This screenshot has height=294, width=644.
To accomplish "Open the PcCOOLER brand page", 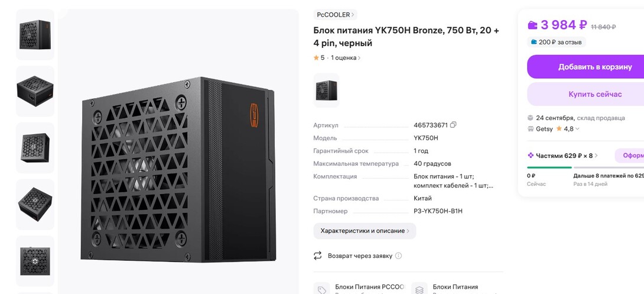I will [x=335, y=15].
